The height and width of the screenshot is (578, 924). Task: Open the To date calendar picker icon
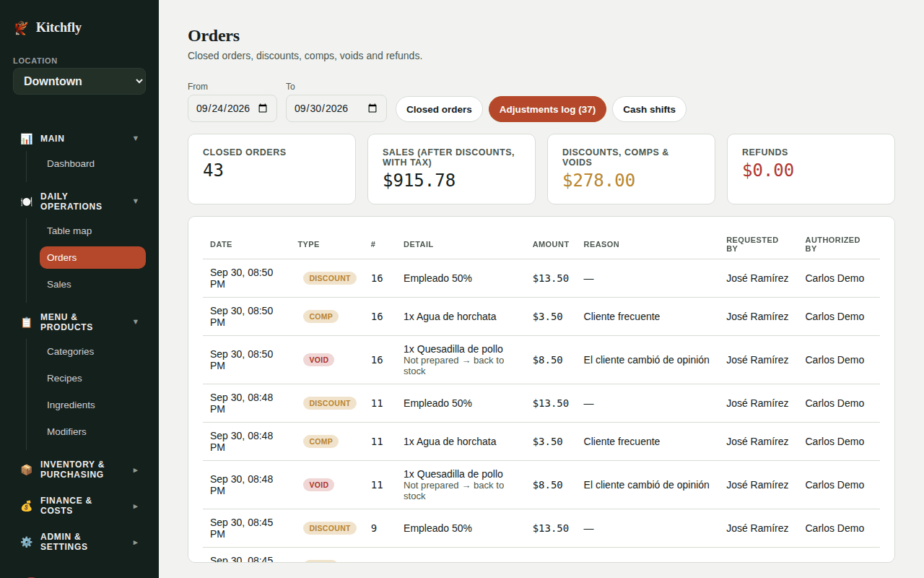click(x=372, y=108)
